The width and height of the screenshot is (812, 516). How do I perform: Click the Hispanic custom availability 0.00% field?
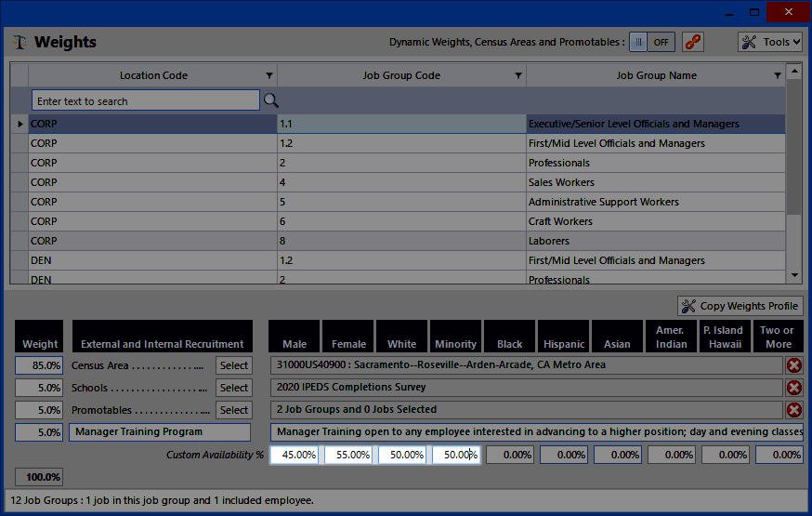tap(564, 455)
